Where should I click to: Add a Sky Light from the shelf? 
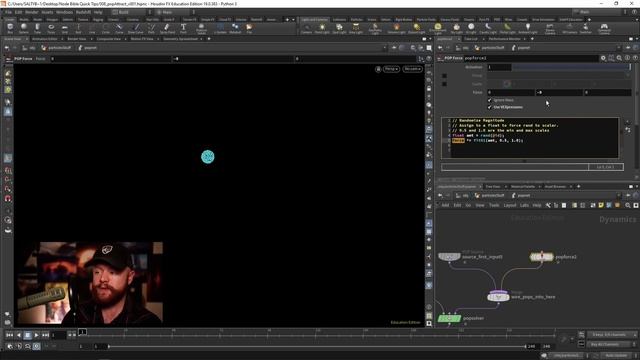(x=456, y=28)
